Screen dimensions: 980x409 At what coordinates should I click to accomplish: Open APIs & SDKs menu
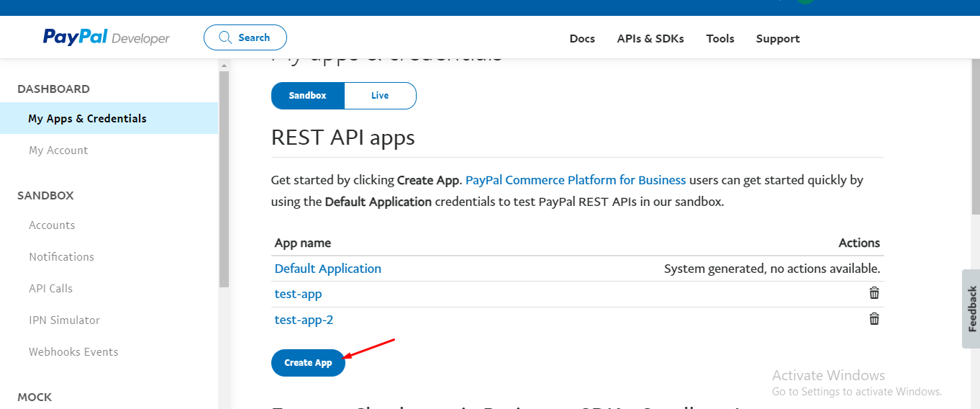click(x=650, y=39)
